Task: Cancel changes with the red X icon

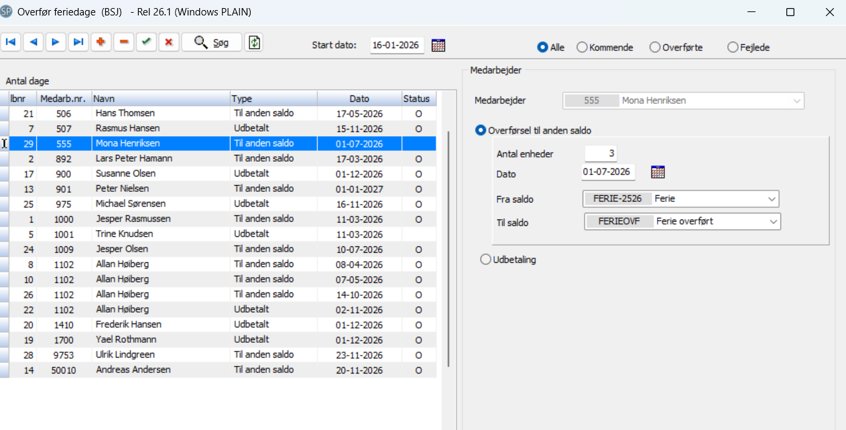Action: (x=169, y=42)
